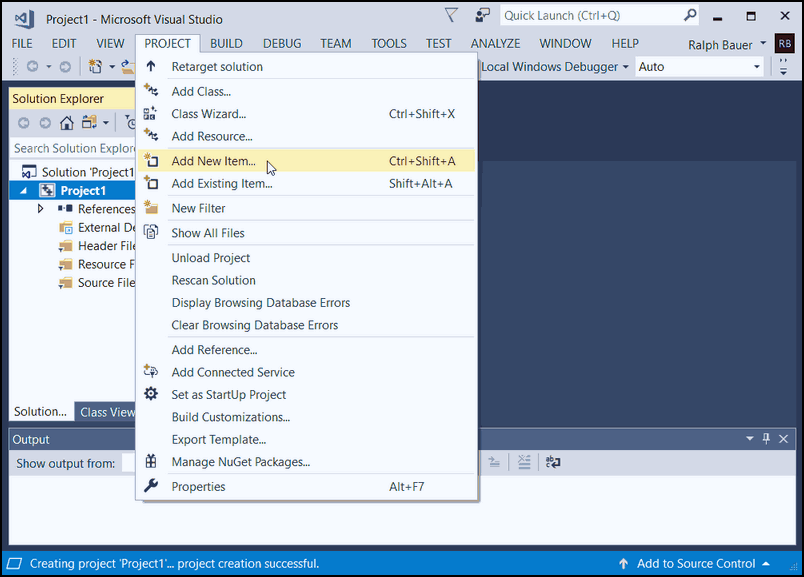The height and width of the screenshot is (577, 804).
Task: Click the wrench icon beside Properties
Action: pyautogui.click(x=151, y=485)
